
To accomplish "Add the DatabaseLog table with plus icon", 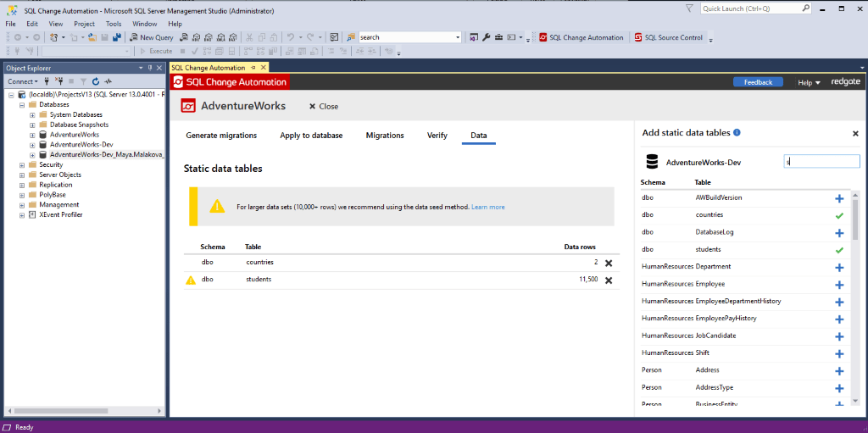I will pyautogui.click(x=839, y=232).
